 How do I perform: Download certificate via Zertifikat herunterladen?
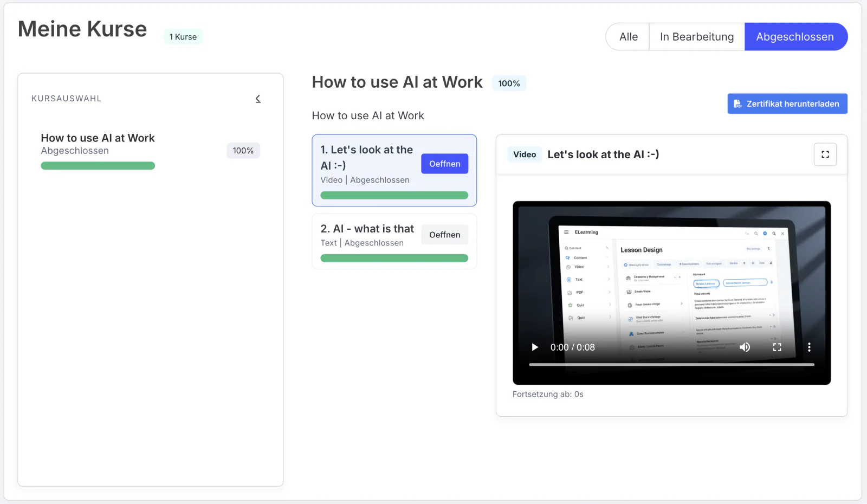point(787,104)
